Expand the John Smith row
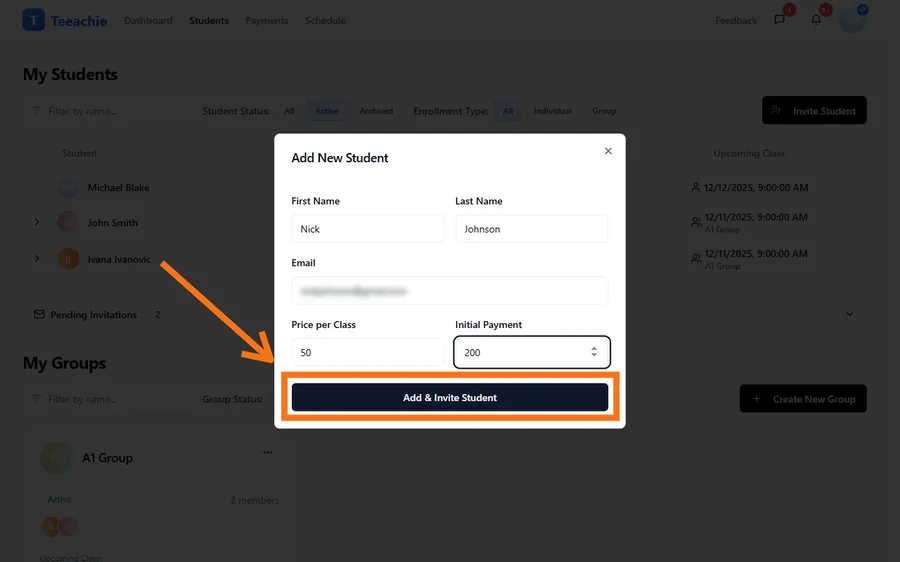The width and height of the screenshot is (900, 562). click(x=37, y=223)
